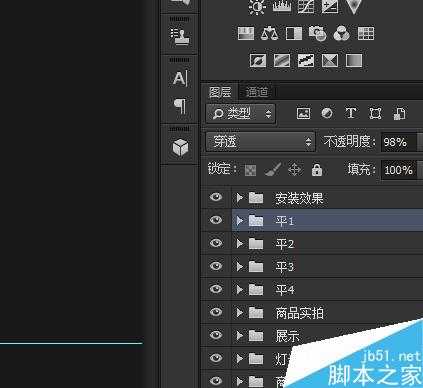This screenshot has width=423, height=388.
Task: Switch to the 通道 tab
Action: click(x=257, y=92)
